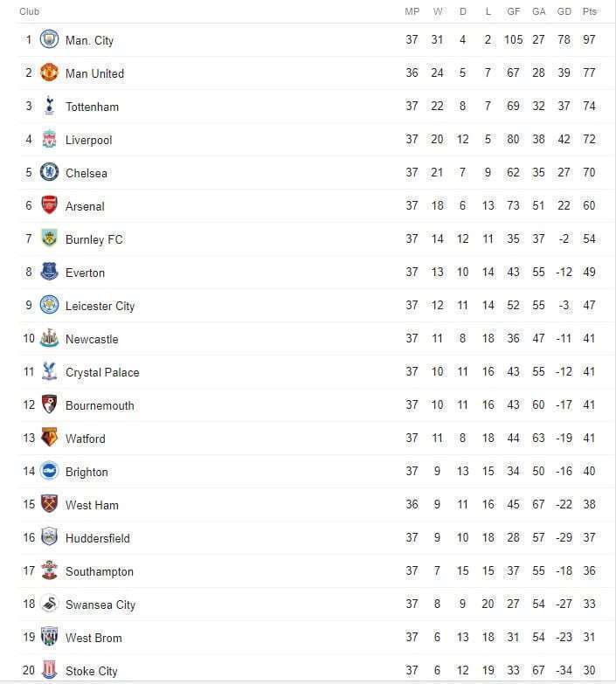Click the West Brom club crest
This screenshot has height=684, width=616.
49,637
